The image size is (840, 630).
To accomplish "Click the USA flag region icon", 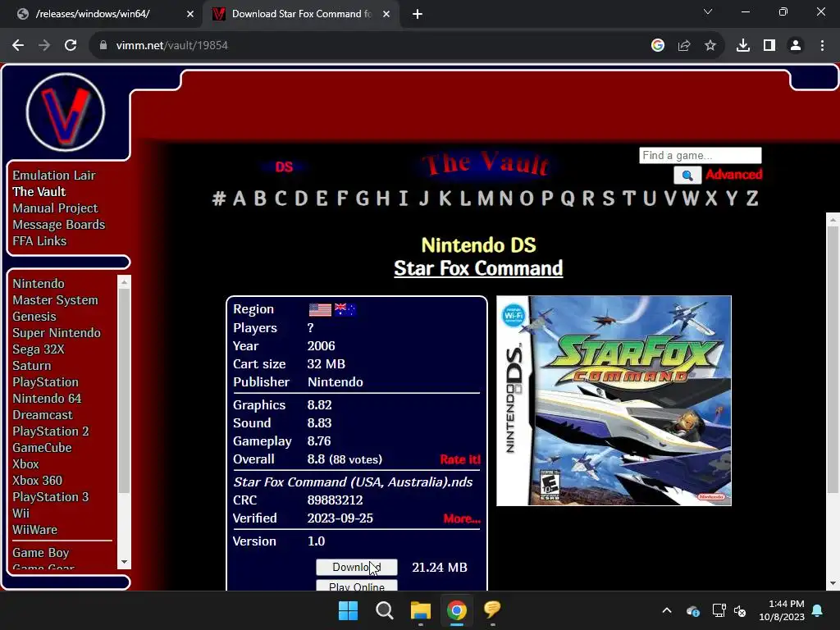I will (320, 309).
